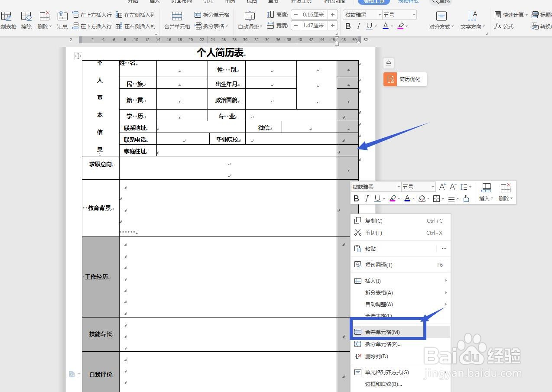Click mini toolbar borders icon
Viewport: 552px width, 392px height.
436,198
